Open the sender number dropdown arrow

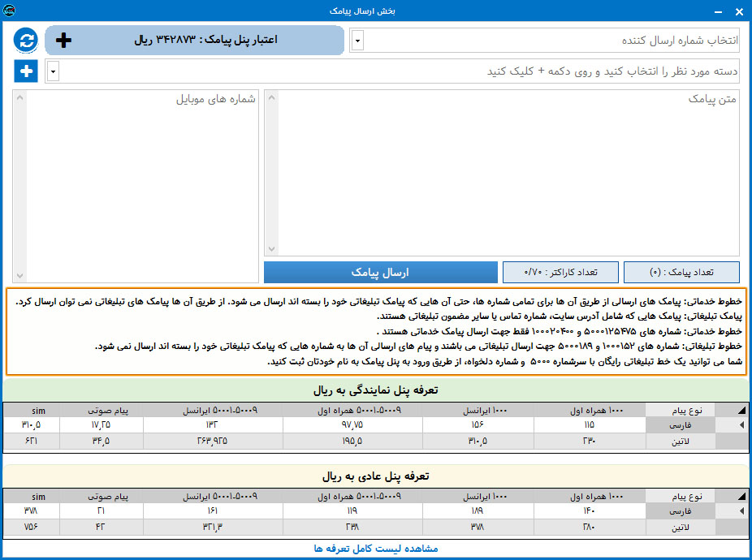pos(357,41)
